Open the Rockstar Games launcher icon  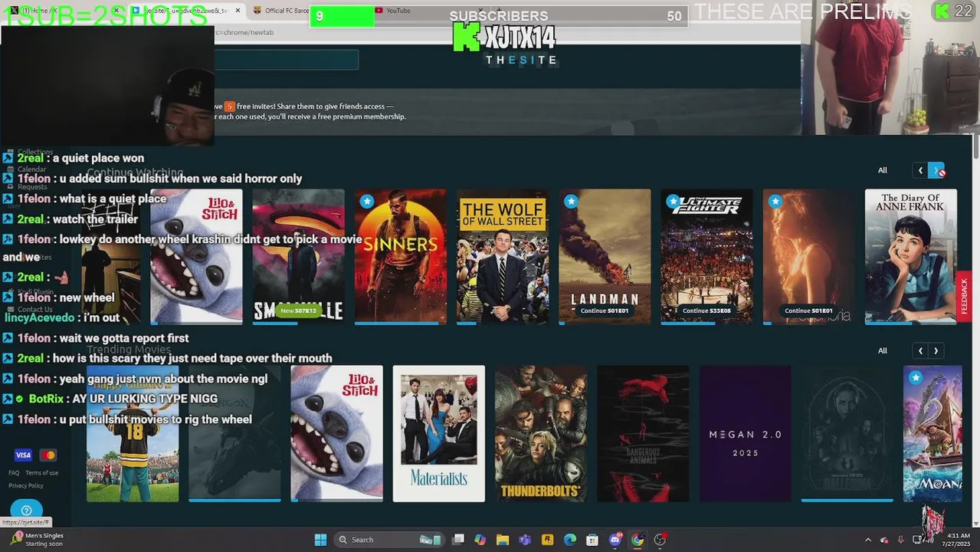548,540
